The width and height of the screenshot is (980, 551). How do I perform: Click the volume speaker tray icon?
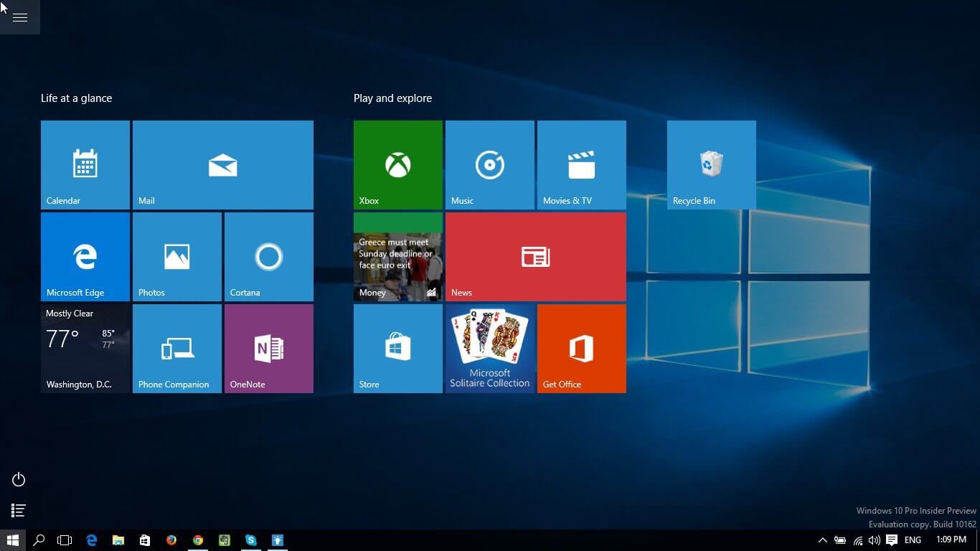pyautogui.click(x=875, y=540)
